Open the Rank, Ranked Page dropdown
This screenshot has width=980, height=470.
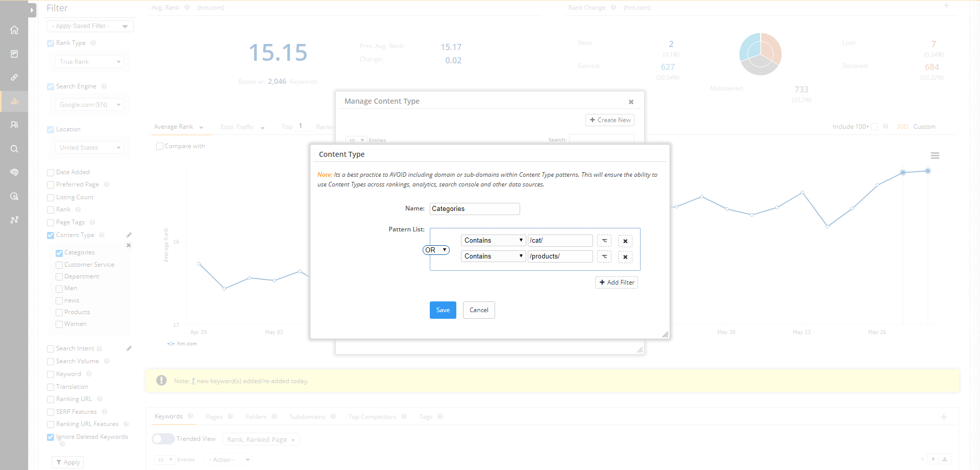[261, 439]
